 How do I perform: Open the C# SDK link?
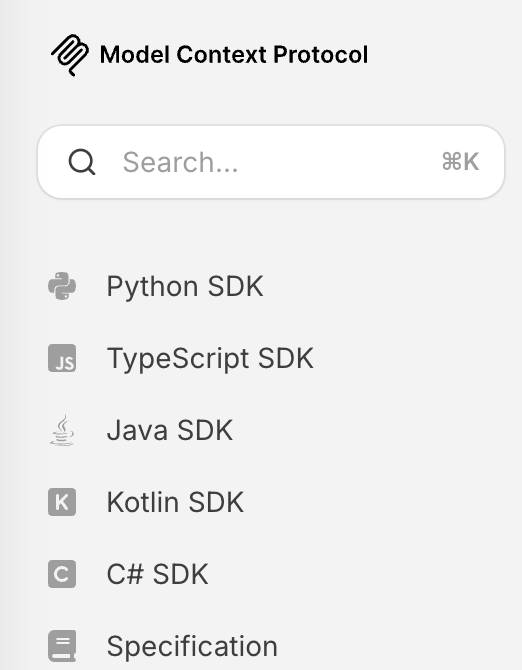point(157,574)
